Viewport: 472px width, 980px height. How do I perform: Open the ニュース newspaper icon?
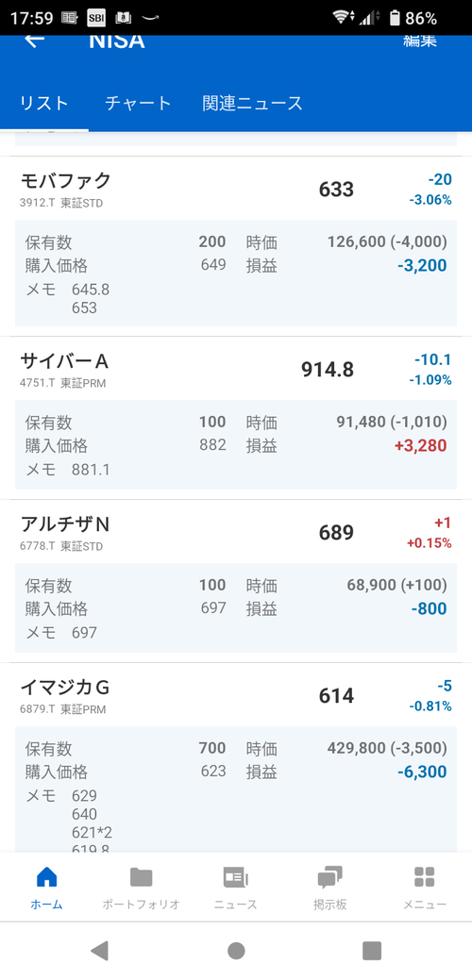point(236,877)
